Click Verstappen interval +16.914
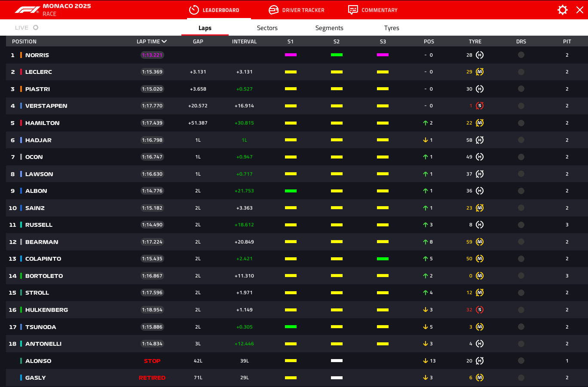 244,106
